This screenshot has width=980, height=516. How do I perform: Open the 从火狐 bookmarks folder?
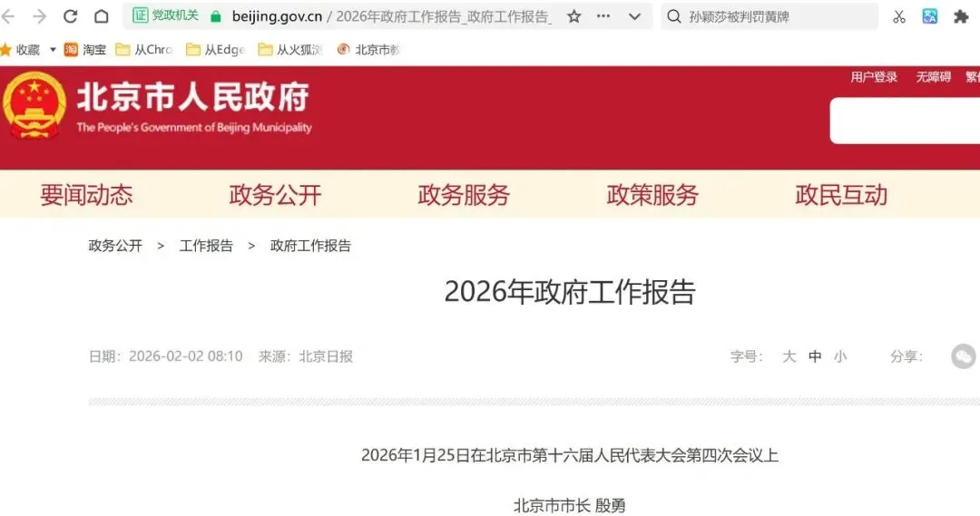point(290,49)
